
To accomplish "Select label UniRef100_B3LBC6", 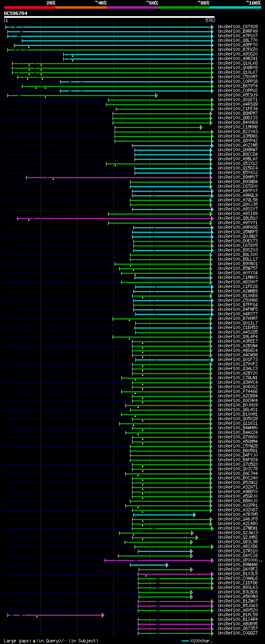I will pos(238,592).
